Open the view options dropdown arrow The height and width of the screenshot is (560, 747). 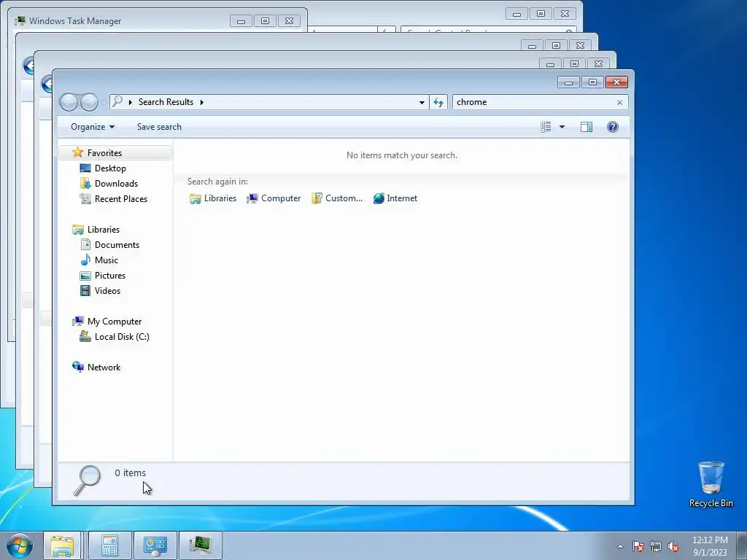[x=562, y=127]
